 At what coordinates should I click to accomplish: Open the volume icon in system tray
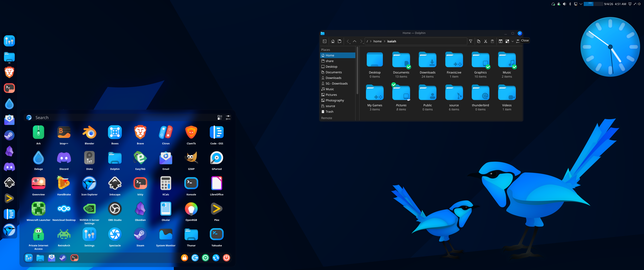point(564,4)
